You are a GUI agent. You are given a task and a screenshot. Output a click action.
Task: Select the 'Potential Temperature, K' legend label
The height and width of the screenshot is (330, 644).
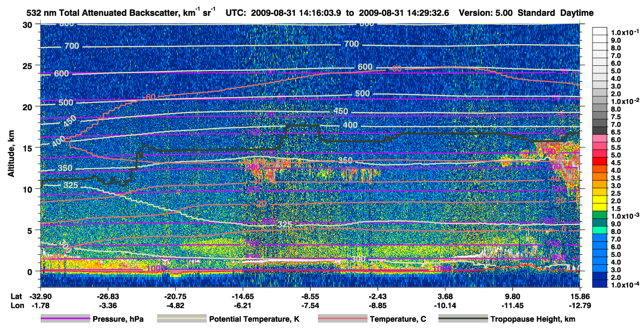point(254,320)
